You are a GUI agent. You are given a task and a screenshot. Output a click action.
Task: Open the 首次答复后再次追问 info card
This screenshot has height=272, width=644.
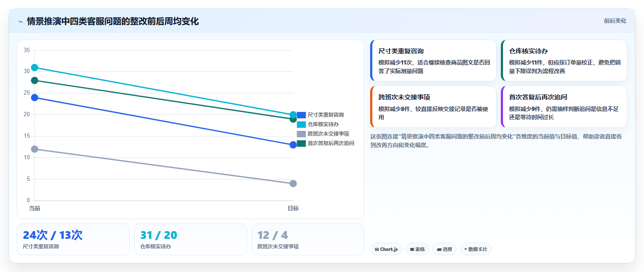564,107
